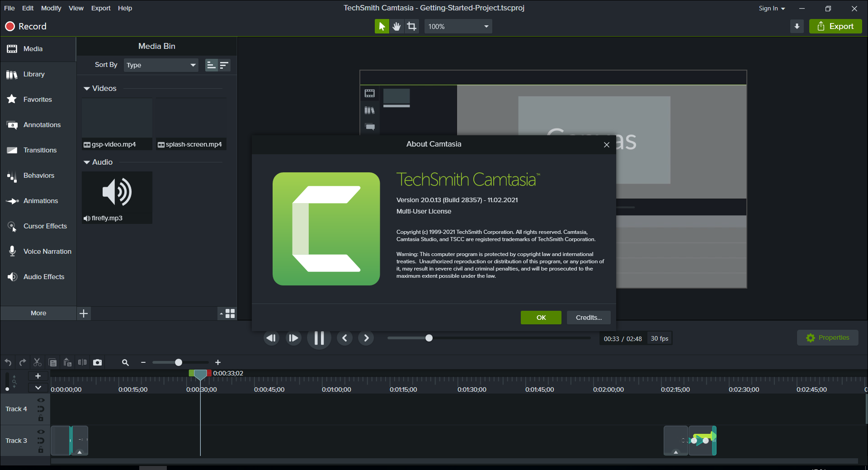Viewport: 868px width, 470px height.
Task: Open the Annotations tab
Action: click(x=38, y=125)
